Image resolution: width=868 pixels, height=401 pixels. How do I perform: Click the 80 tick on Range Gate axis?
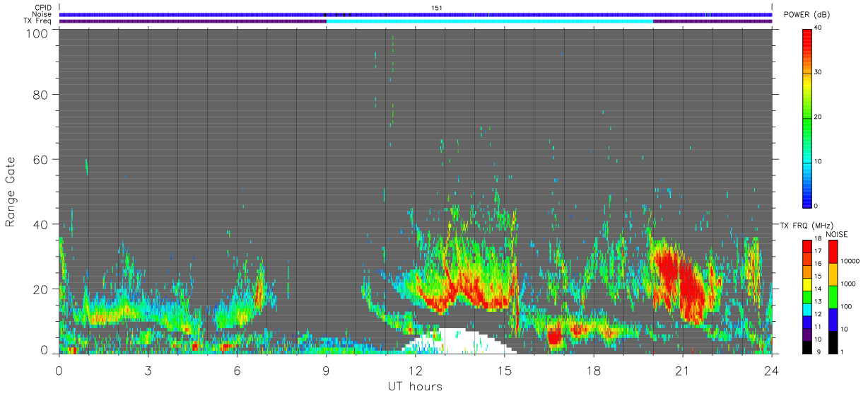pos(41,94)
